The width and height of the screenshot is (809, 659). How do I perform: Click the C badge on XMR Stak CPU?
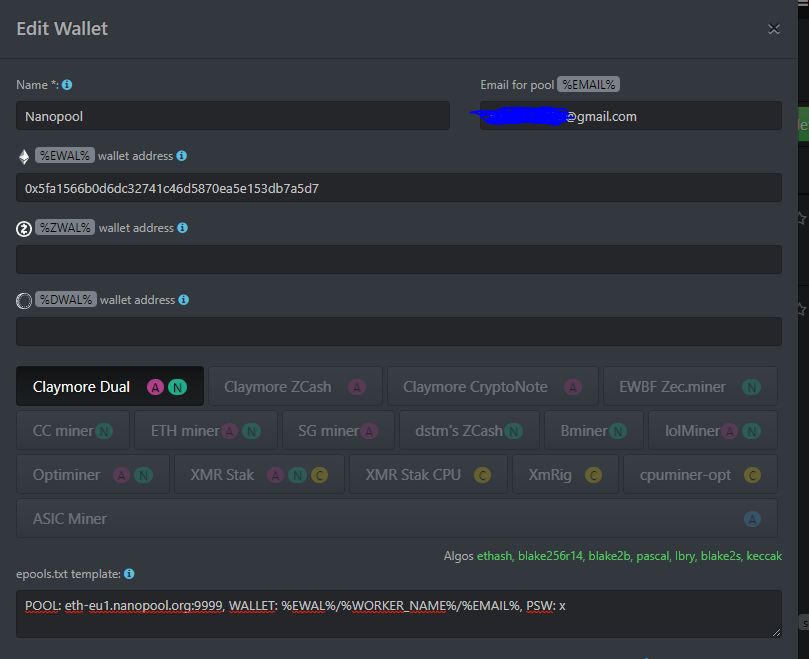point(482,475)
